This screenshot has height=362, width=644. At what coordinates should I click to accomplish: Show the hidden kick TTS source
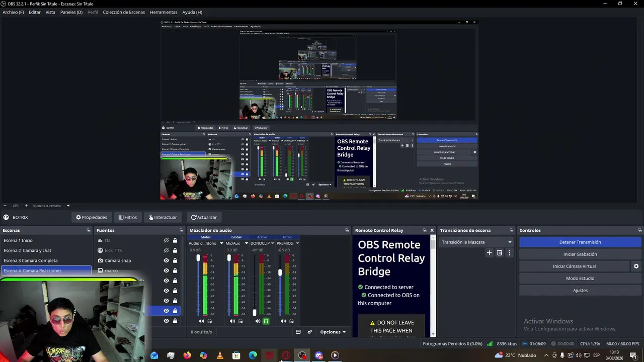coord(166,251)
